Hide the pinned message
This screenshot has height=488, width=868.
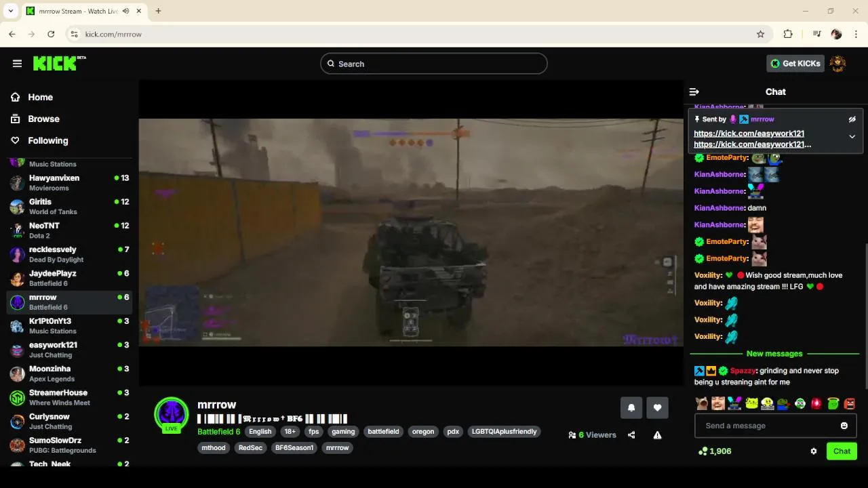(x=852, y=119)
